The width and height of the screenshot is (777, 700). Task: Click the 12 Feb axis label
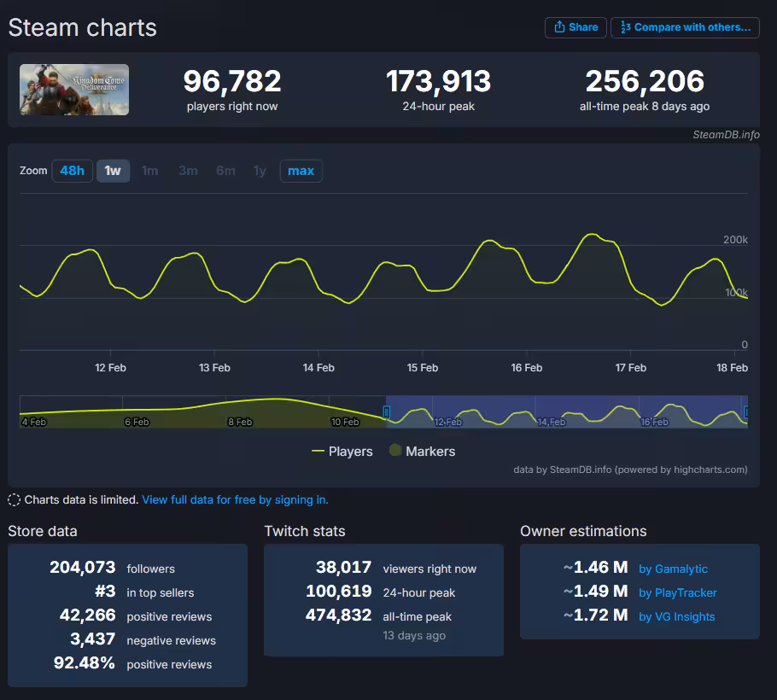[110, 368]
